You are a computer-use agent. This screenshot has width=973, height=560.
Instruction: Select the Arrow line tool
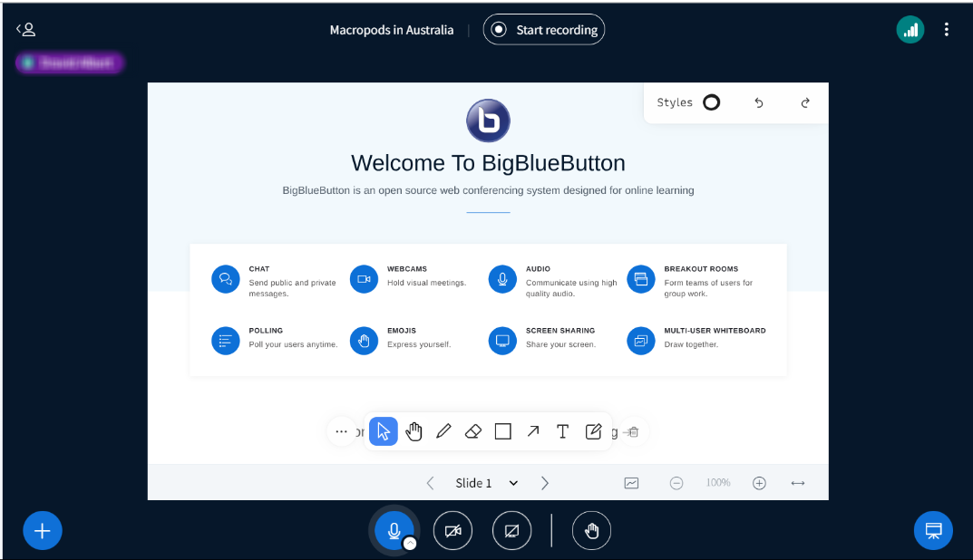pyautogui.click(x=533, y=431)
